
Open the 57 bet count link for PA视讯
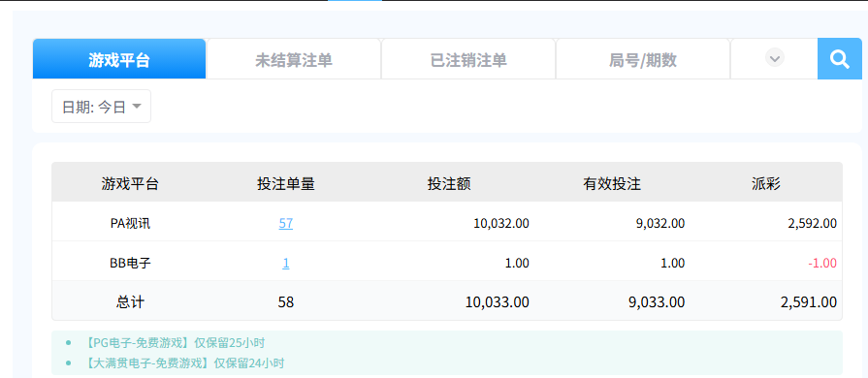pyautogui.click(x=286, y=224)
